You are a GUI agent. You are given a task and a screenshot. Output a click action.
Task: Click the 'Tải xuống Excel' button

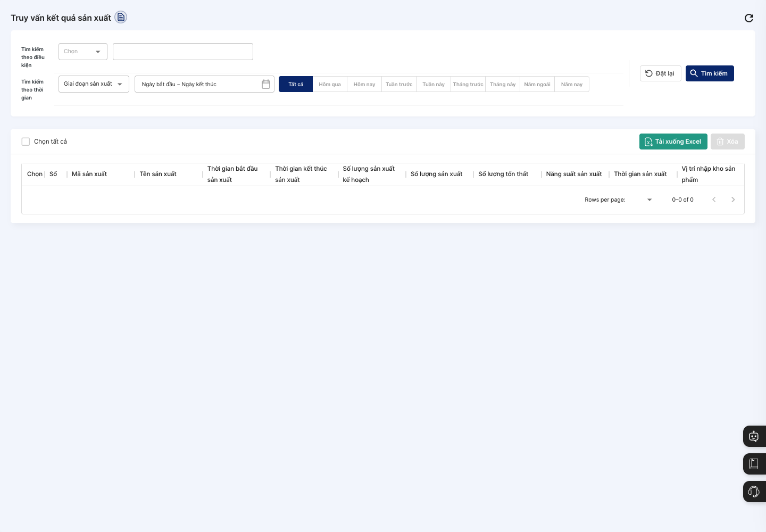click(x=673, y=142)
